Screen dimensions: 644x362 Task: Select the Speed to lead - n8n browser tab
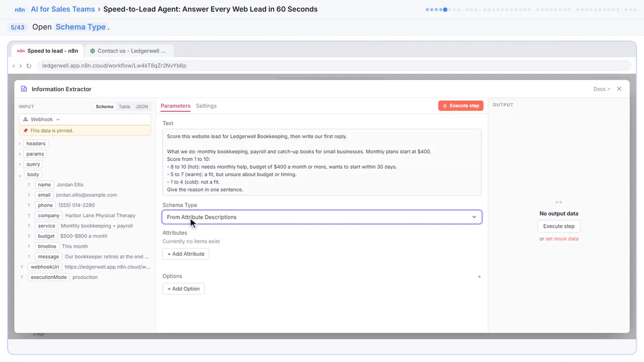coord(47,51)
